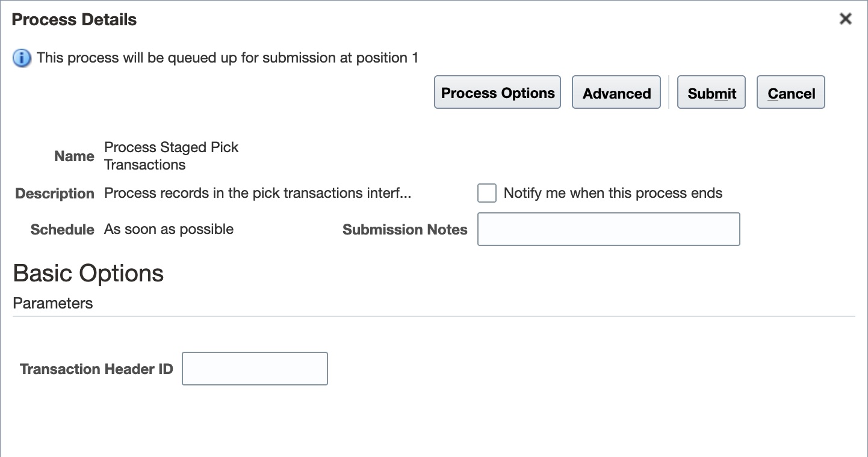Click the queued-for-submission message text
The image size is (868, 457).
click(x=227, y=58)
